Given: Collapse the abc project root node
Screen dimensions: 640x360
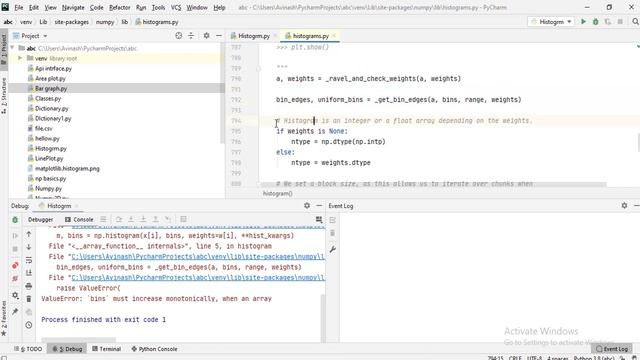Looking at the screenshot, I should 12,48.
